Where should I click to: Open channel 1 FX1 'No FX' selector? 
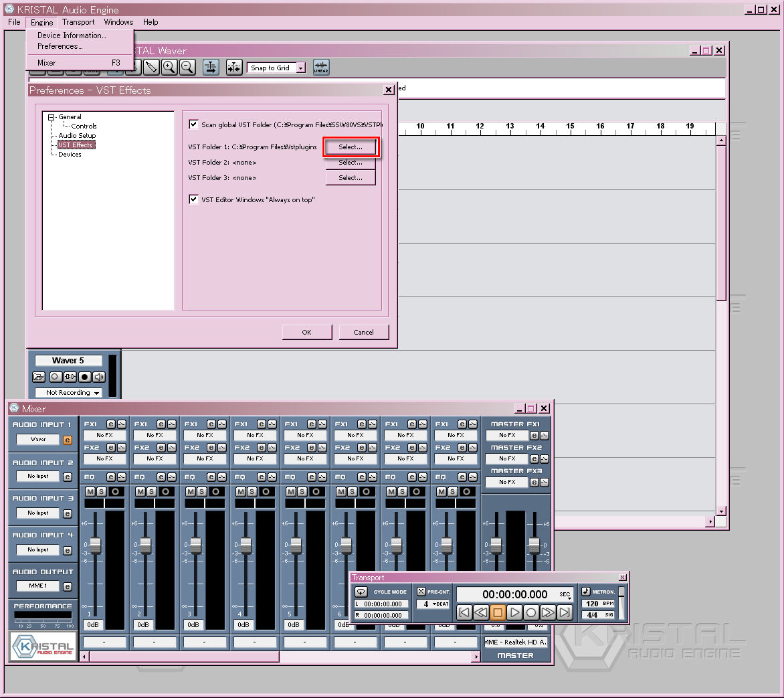(x=104, y=435)
